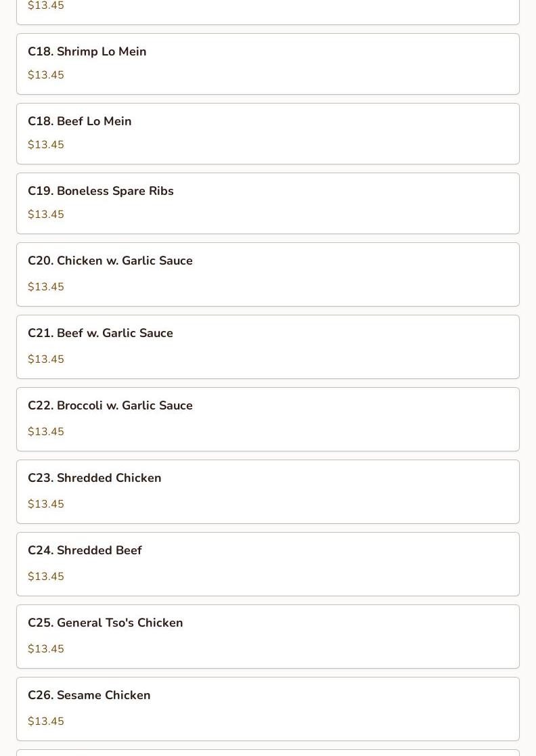Click price under General Tso's Chicken
536x756 pixels.
coord(46,649)
